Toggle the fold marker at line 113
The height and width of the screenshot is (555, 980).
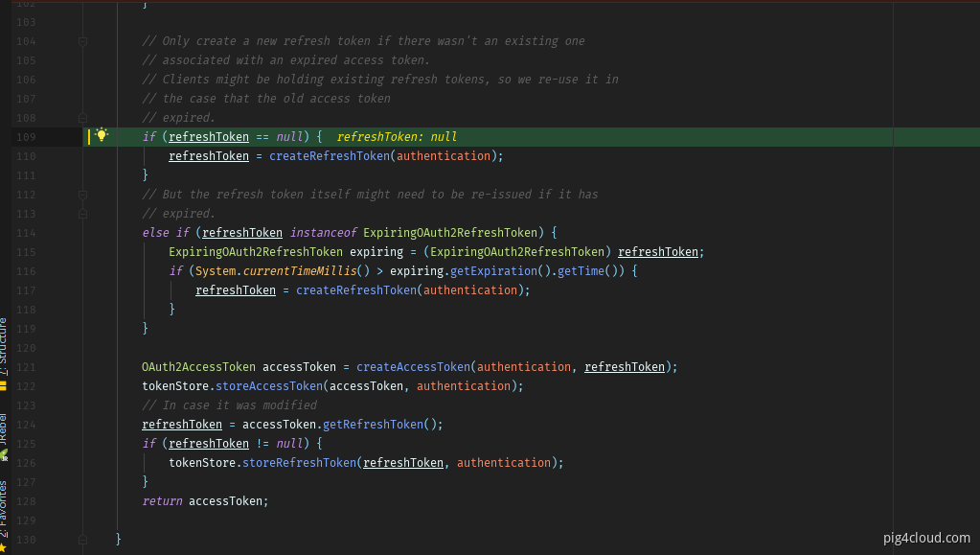[82, 214]
